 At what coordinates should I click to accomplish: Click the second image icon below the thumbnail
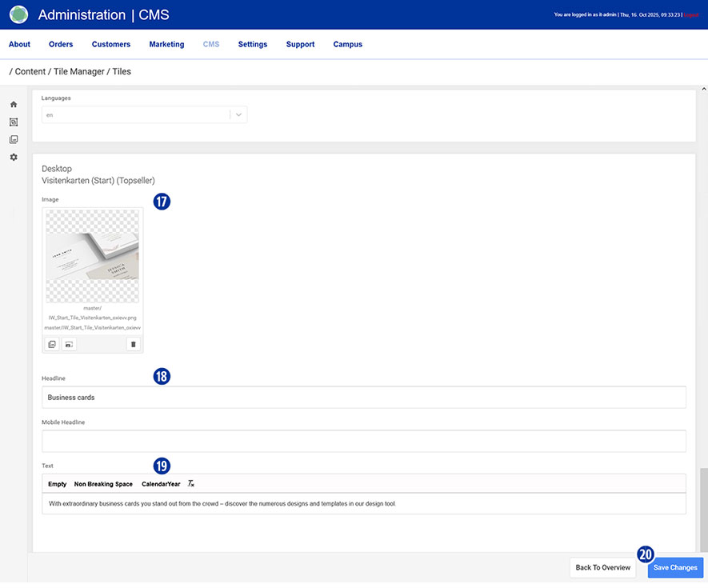point(70,344)
